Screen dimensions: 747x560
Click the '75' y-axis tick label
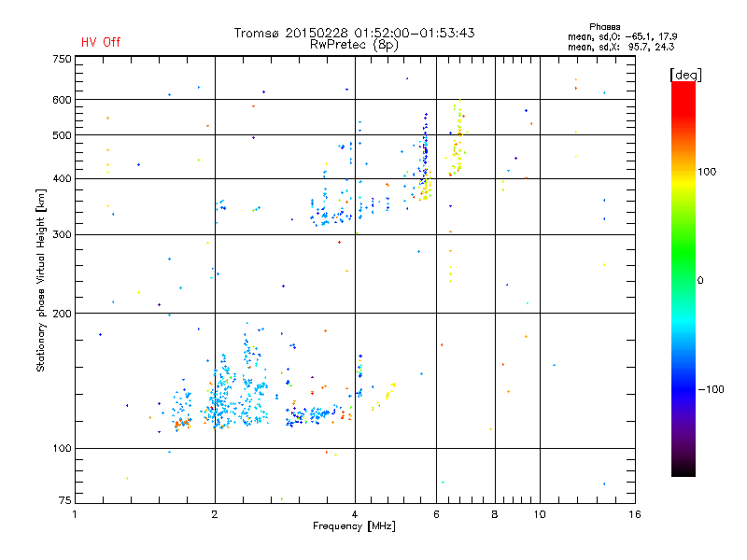click(x=65, y=500)
